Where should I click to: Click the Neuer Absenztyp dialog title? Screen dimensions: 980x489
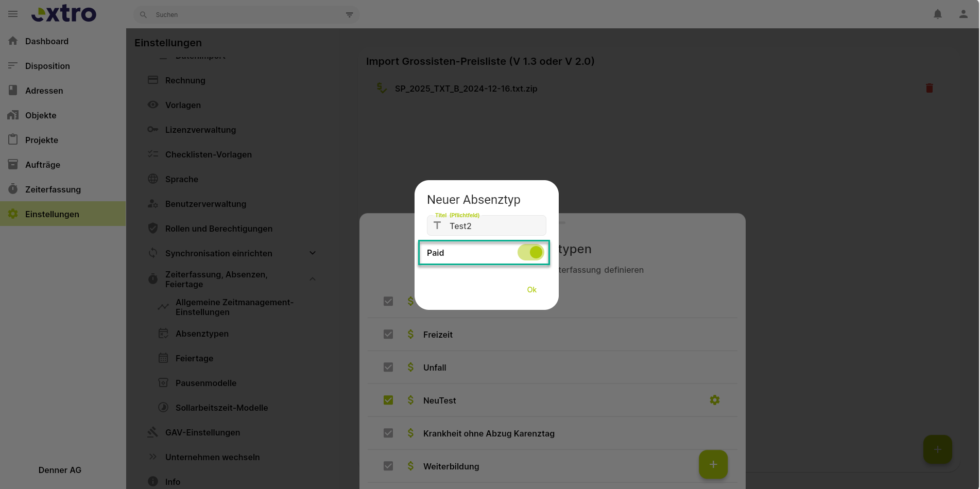click(474, 200)
